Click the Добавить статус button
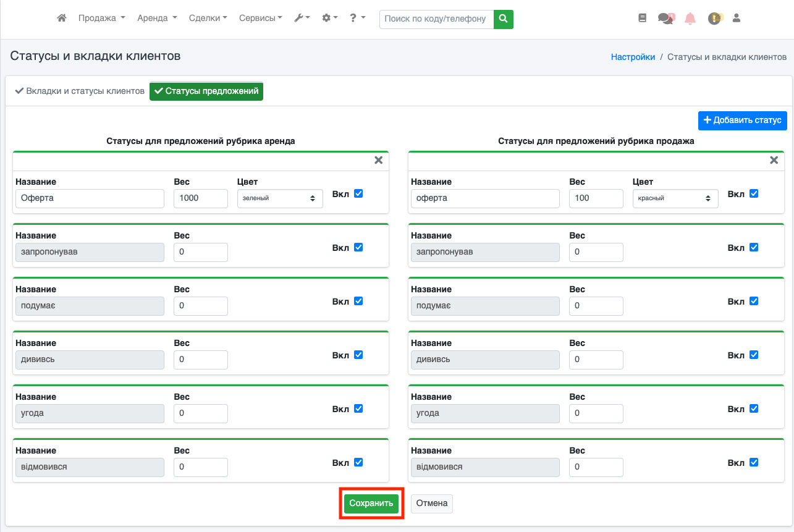794x532 pixels. tap(742, 120)
